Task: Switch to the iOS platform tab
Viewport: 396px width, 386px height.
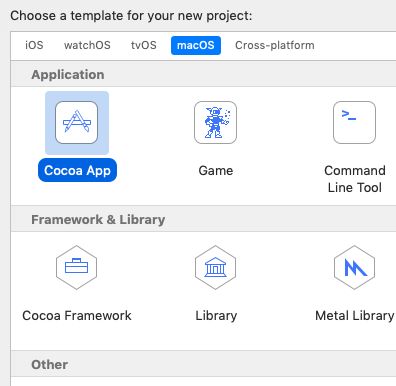Action: [34, 45]
